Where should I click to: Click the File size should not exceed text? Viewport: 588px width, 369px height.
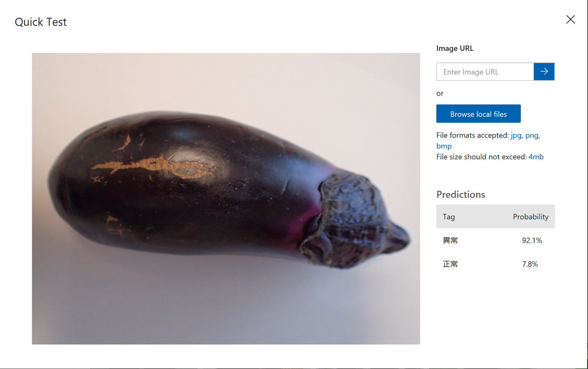[482, 157]
